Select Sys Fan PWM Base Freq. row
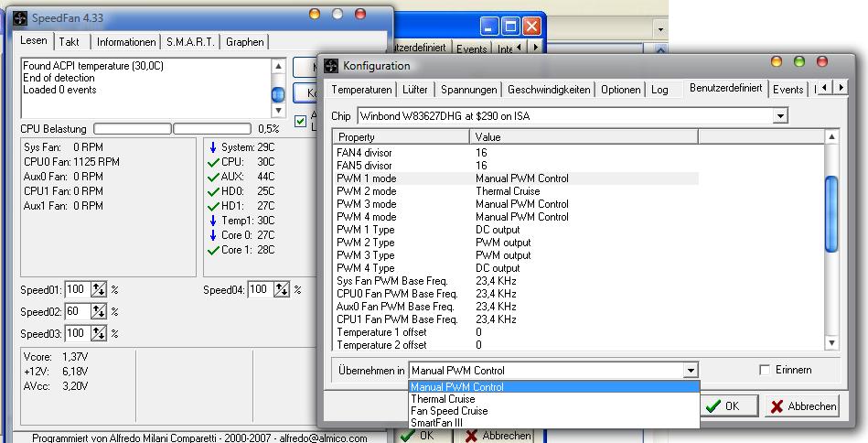868x443 pixels. click(x=516, y=281)
